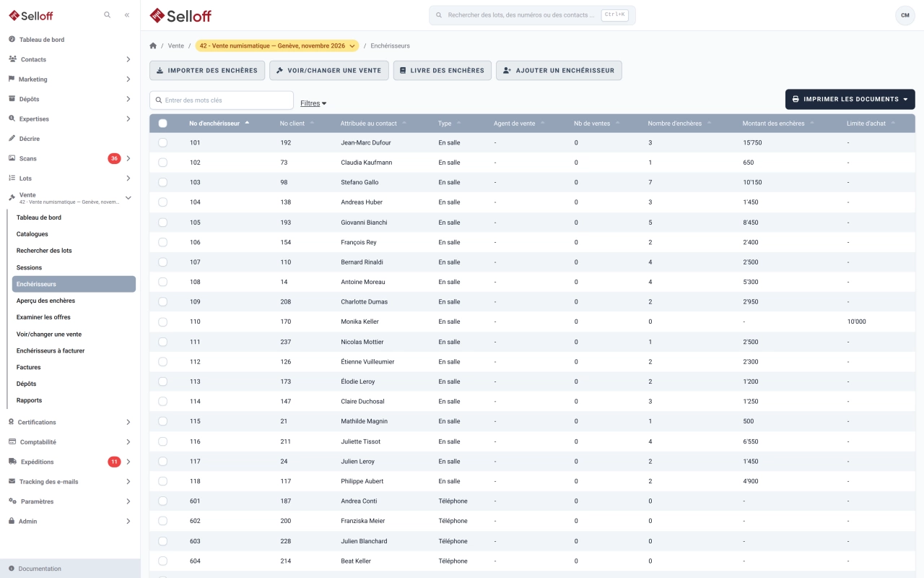Open the sale selector dropdown in breadcrumb
This screenshot has height=578, width=924.
(x=277, y=46)
